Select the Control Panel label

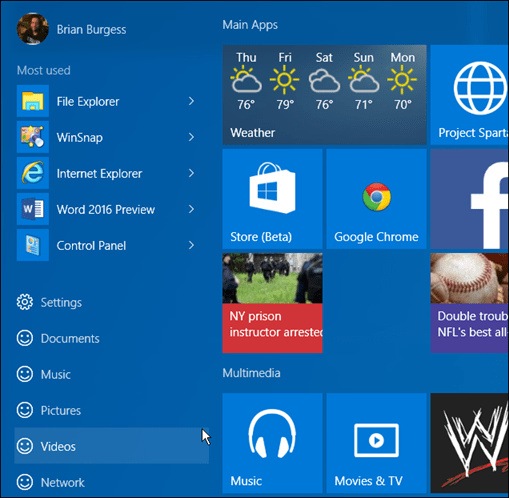point(91,246)
